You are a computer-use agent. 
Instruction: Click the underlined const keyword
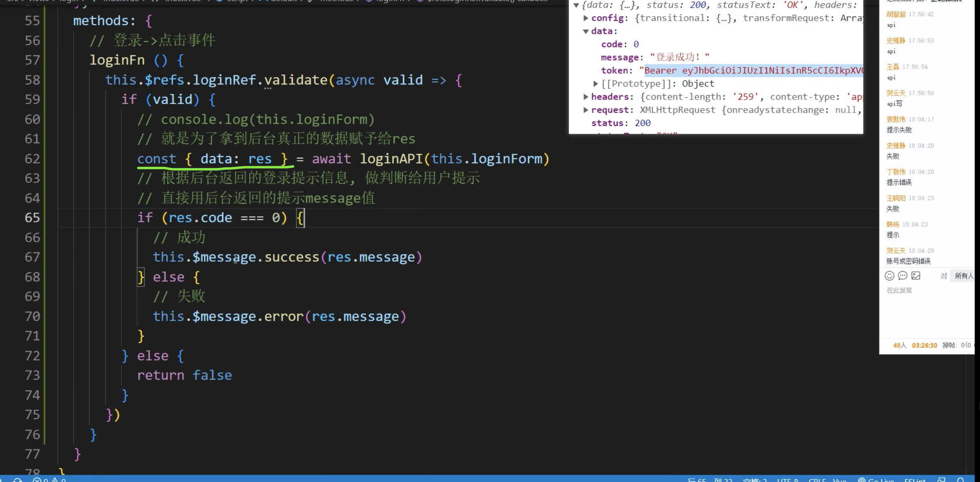pos(157,159)
